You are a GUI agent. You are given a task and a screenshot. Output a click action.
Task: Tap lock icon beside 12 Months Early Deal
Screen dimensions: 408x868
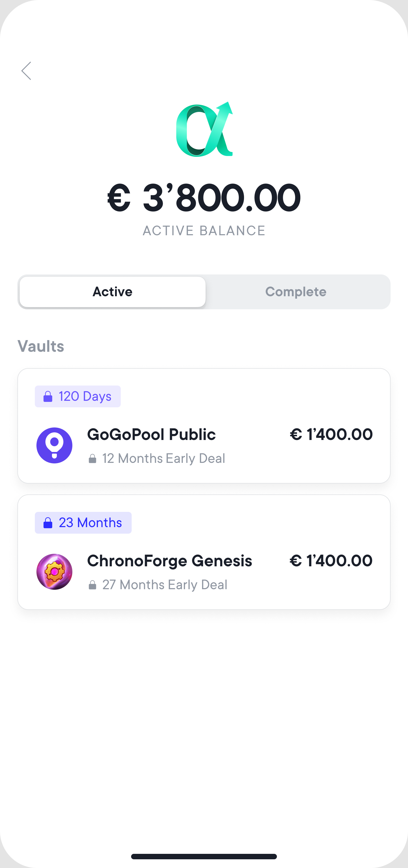pos(92,459)
